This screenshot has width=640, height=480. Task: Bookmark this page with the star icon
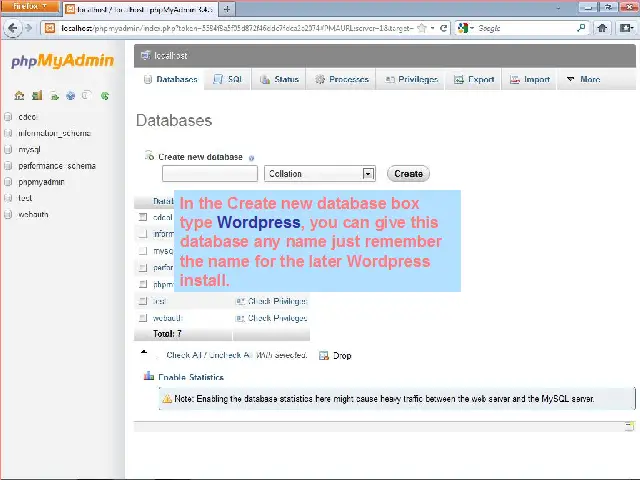(422, 28)
